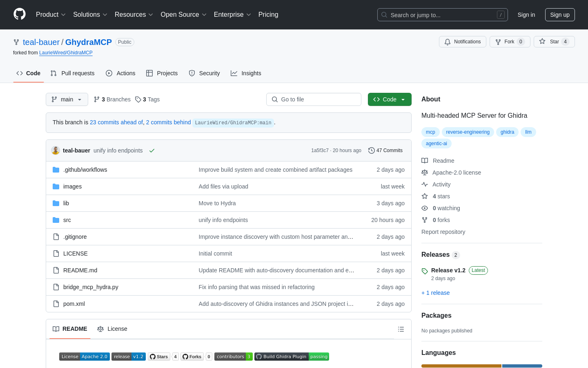Open the teal-bauer owner link

(41, 42)
